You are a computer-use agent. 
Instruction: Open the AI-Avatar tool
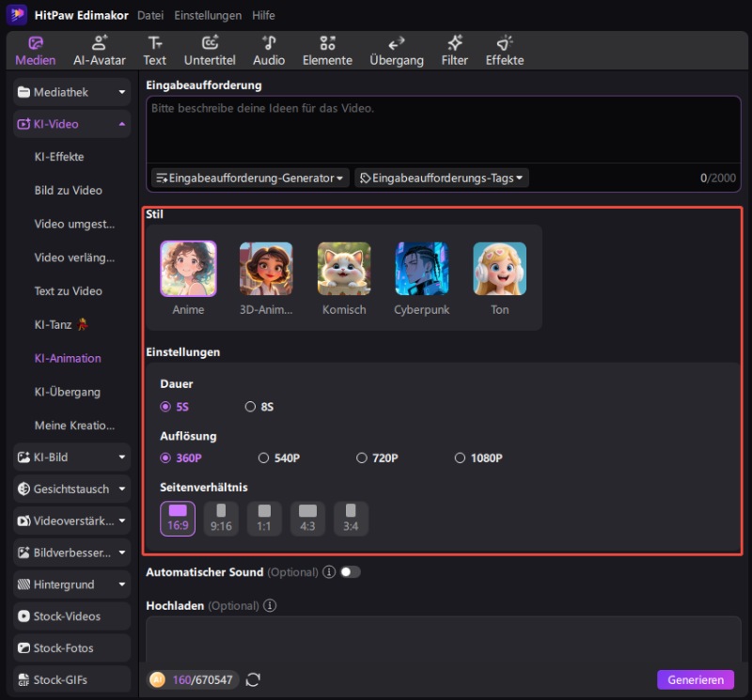[100, 51]
